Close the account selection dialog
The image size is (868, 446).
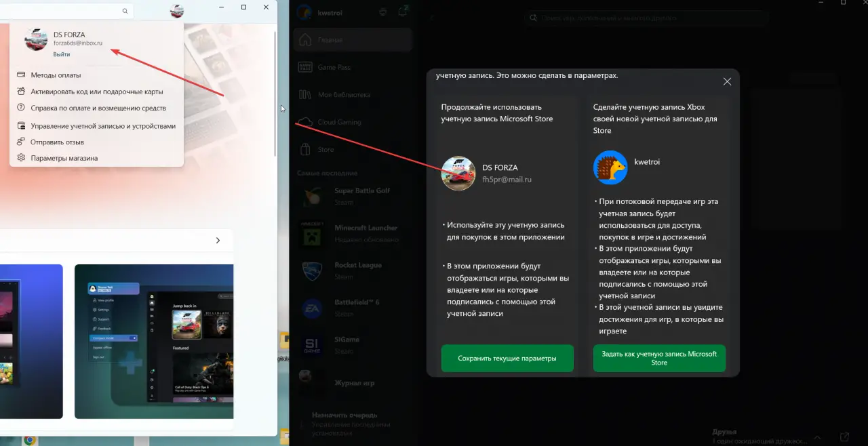pos(727,81)
